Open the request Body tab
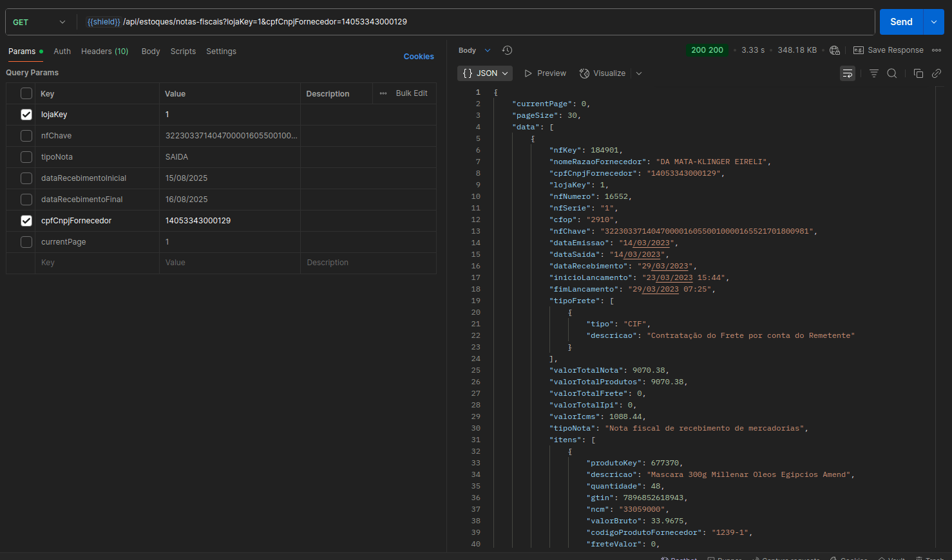This screenshot has height=560, width=952. [151, 51]
